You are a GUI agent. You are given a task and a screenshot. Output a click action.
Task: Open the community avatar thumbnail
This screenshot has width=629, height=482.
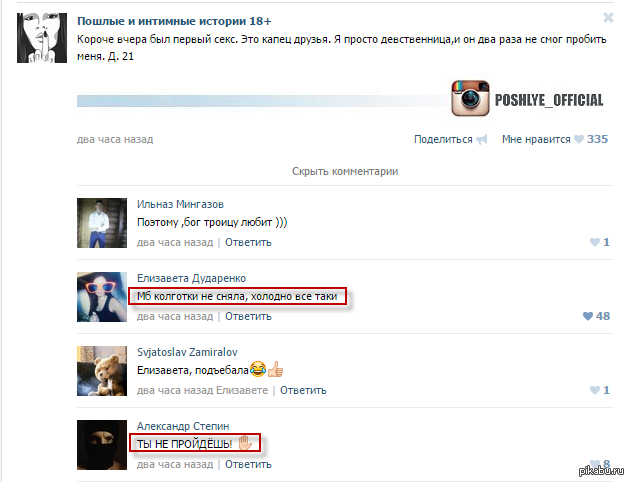click(42, 38)
